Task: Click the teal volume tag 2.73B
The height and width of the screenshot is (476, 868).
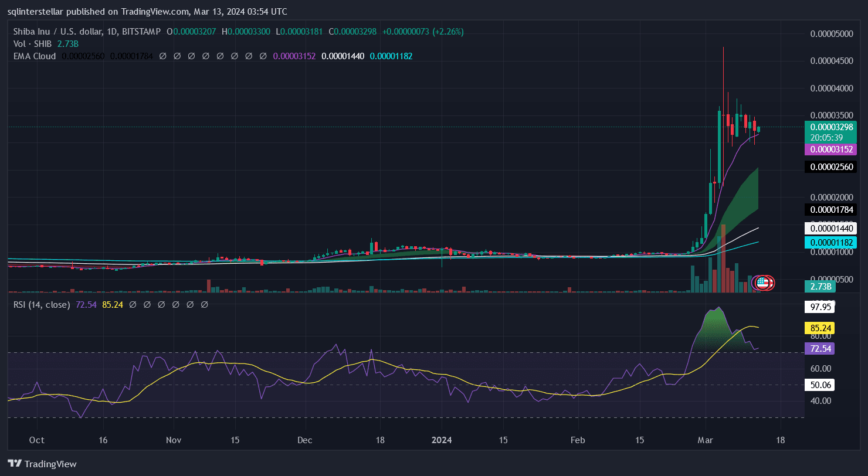Action: 820,286
